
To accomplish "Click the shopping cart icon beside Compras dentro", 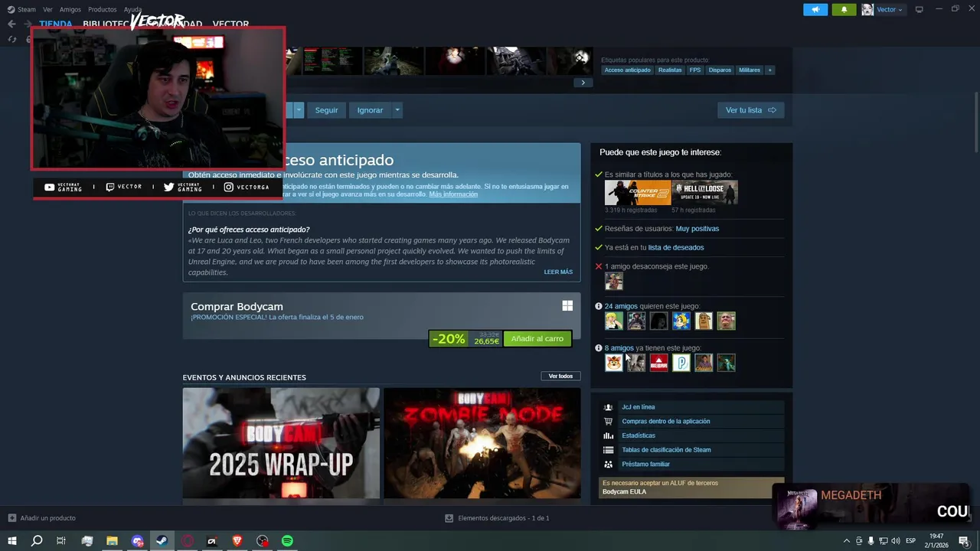I will pyautogui.click(x=608, y=421).
